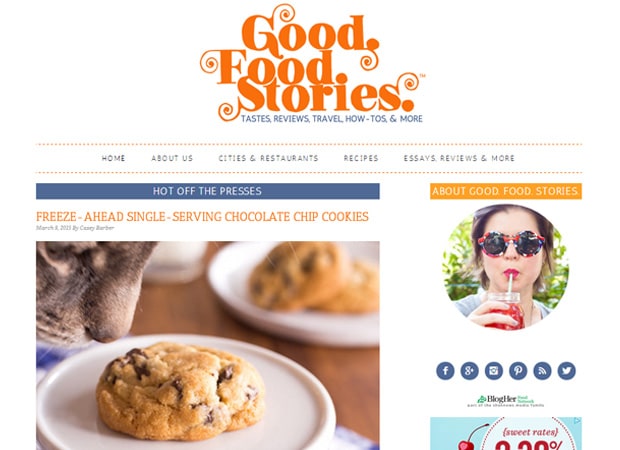Click the circular author portrait photo
Image resolution: width=620 pixels, height=450 pixels.
pyautogui.click(x=506, y=267)
